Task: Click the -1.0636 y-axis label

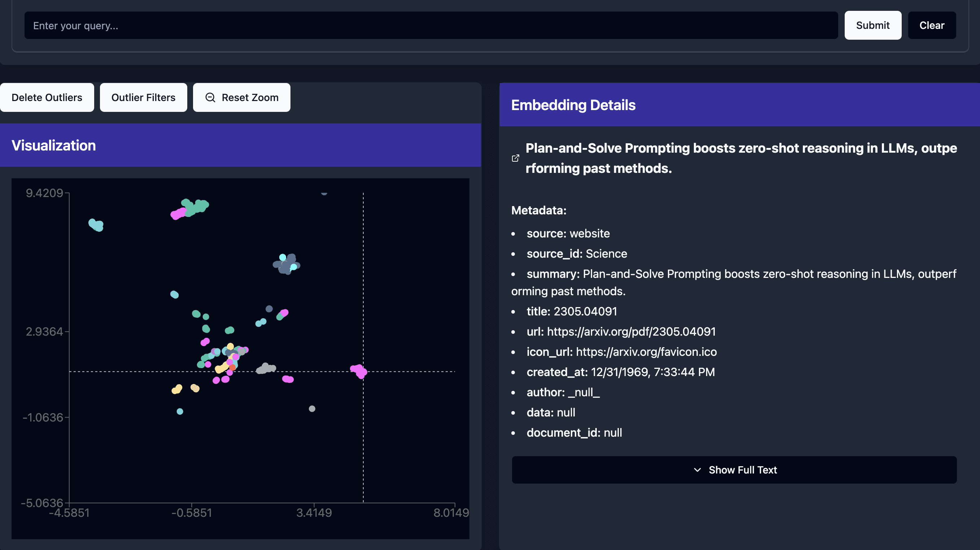Action: 43,417
